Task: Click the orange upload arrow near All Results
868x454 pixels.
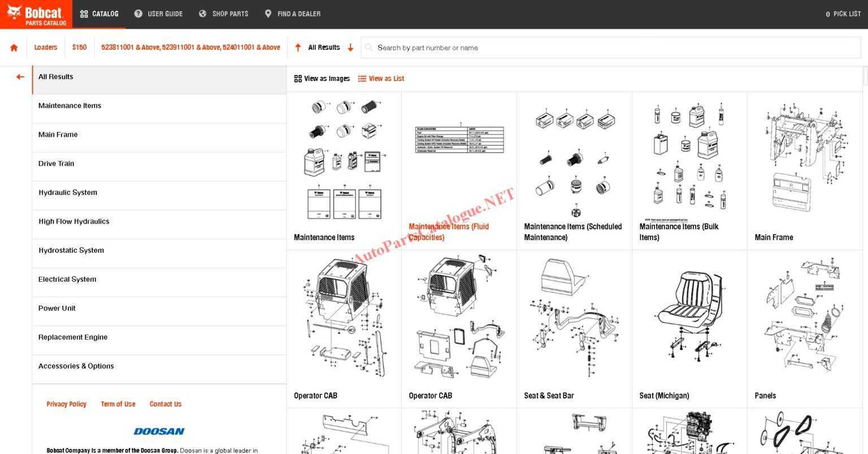Action: point(298,47)
